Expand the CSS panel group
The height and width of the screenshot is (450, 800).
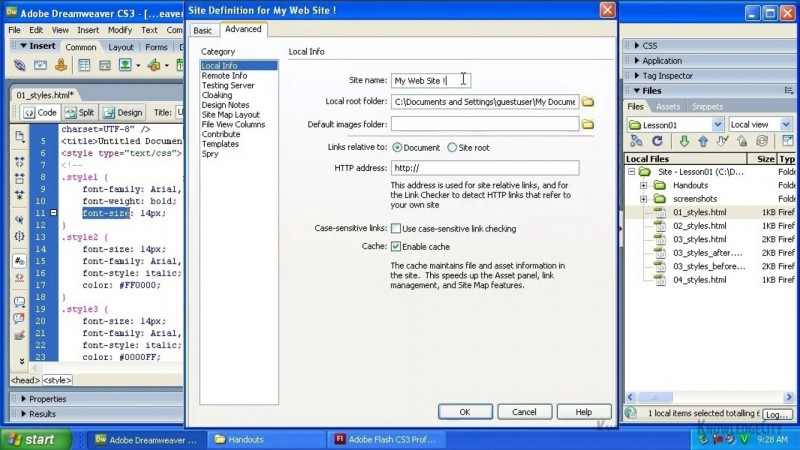click(x=637, y=45)
